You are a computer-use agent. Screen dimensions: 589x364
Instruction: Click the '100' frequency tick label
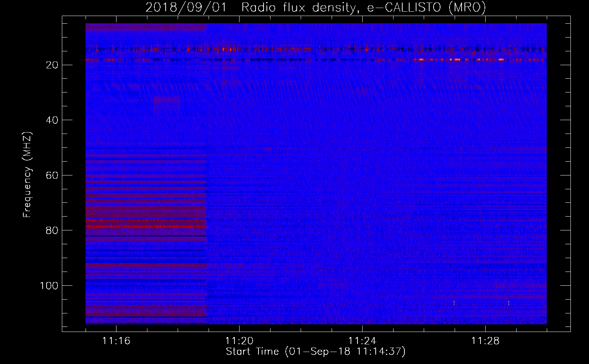pos(49,286)
